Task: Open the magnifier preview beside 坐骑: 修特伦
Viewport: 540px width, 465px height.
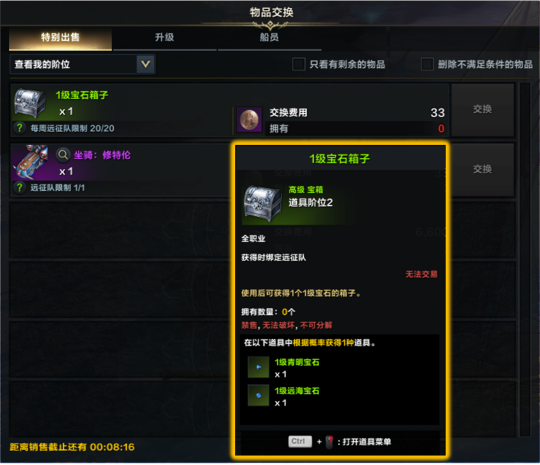Action: click(63, 155)
